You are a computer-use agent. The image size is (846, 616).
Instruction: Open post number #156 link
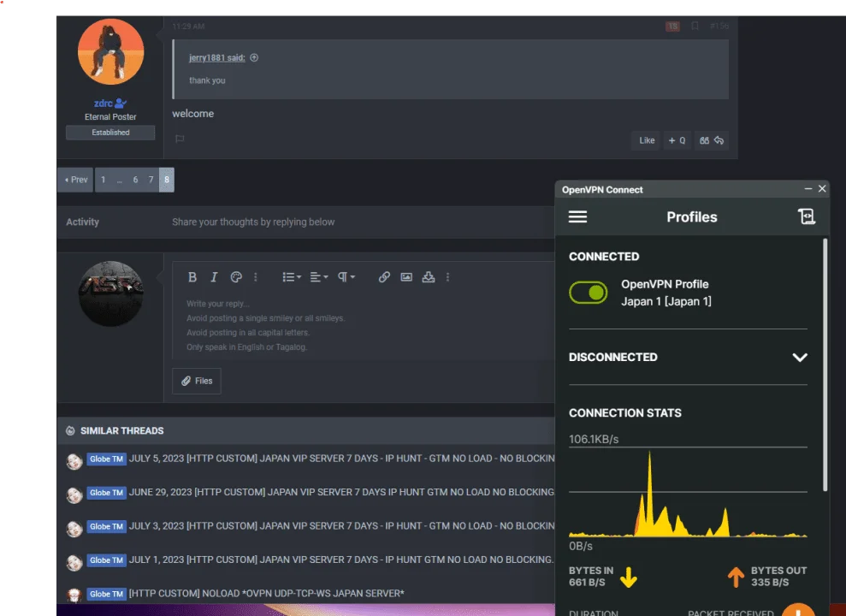[x=719, y=26]
